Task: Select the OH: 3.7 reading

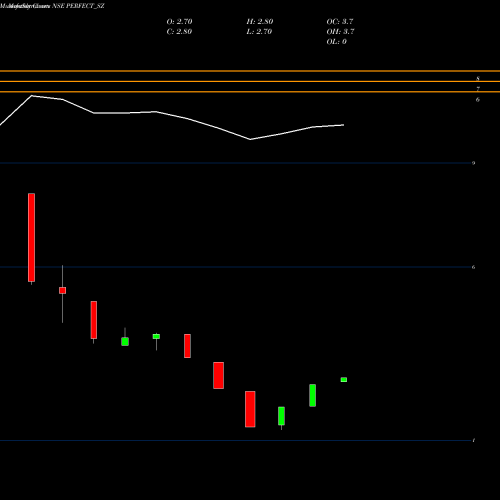Action: [340, 31]
